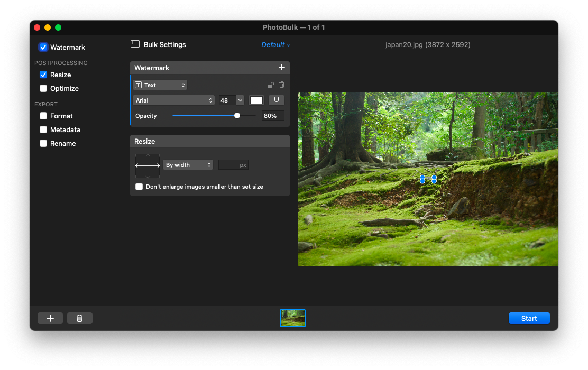Minimize the window with yellow button
This screenshot has height=370, width=588.
tap(48, 27)
